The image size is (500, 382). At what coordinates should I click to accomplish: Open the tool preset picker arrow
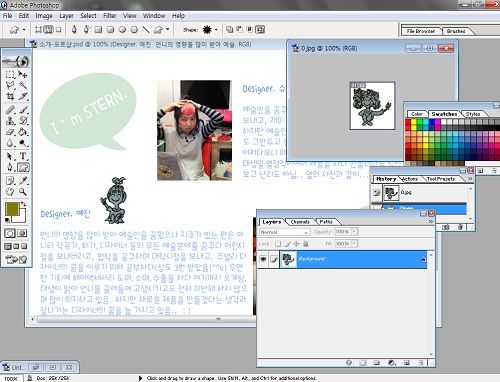pos(24,30)
